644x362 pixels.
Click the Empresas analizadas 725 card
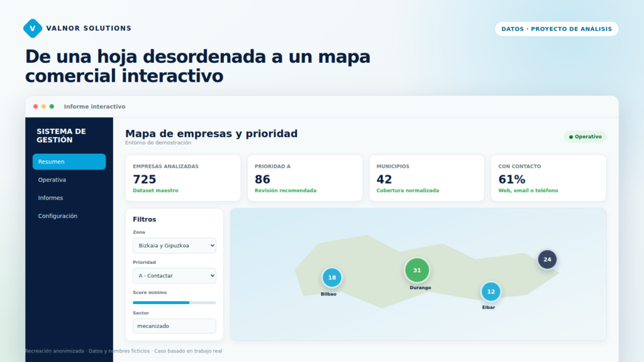183,178
